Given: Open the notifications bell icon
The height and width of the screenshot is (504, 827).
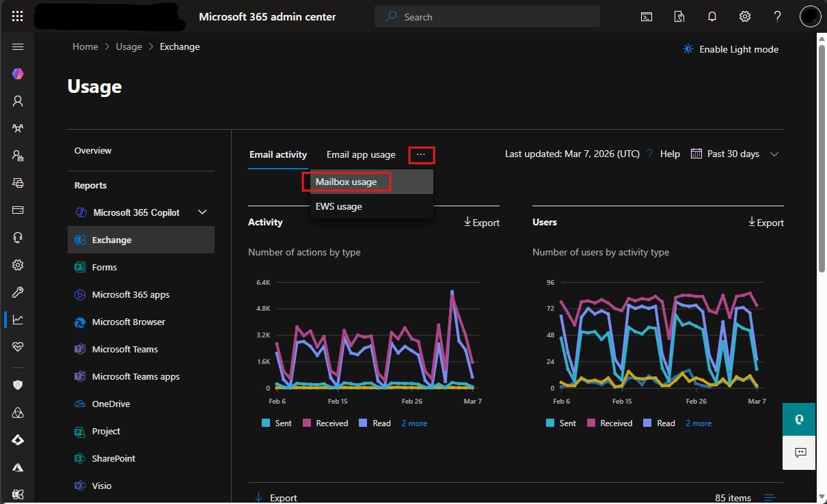Looking at the screenshot, I should (x=712, y=16).
